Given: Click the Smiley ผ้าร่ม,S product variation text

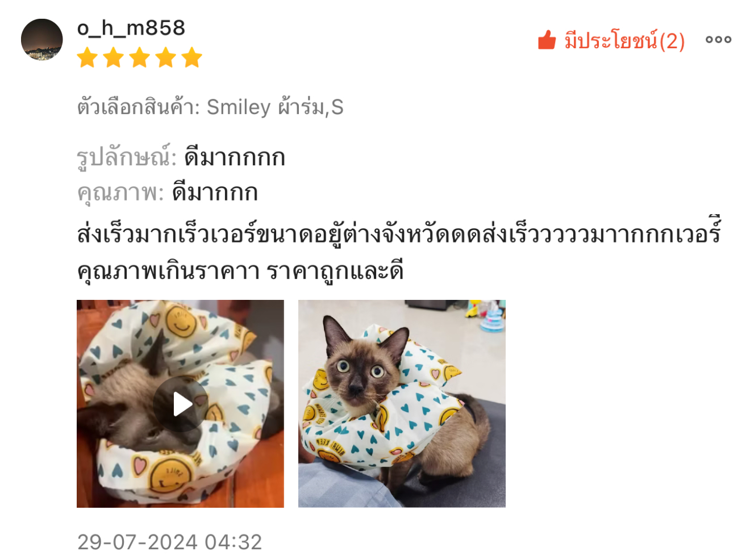Looking at the screenshot, I should tap(275, 107).
